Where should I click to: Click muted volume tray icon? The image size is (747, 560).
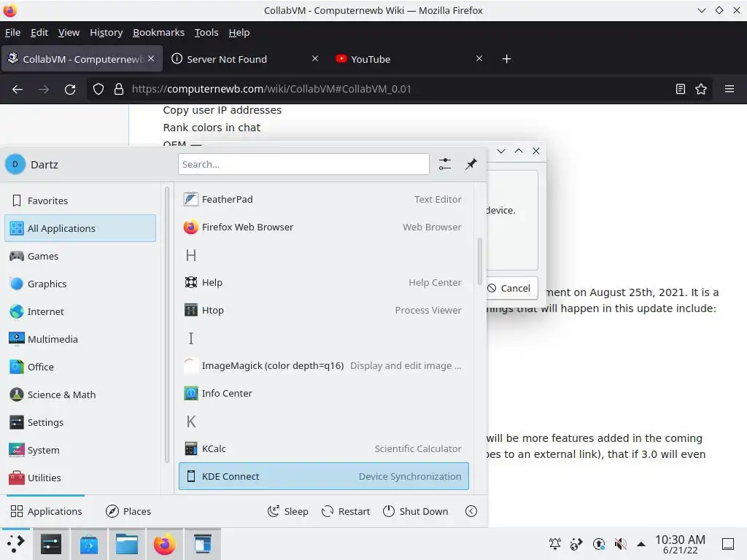click(x=620, y=543)
